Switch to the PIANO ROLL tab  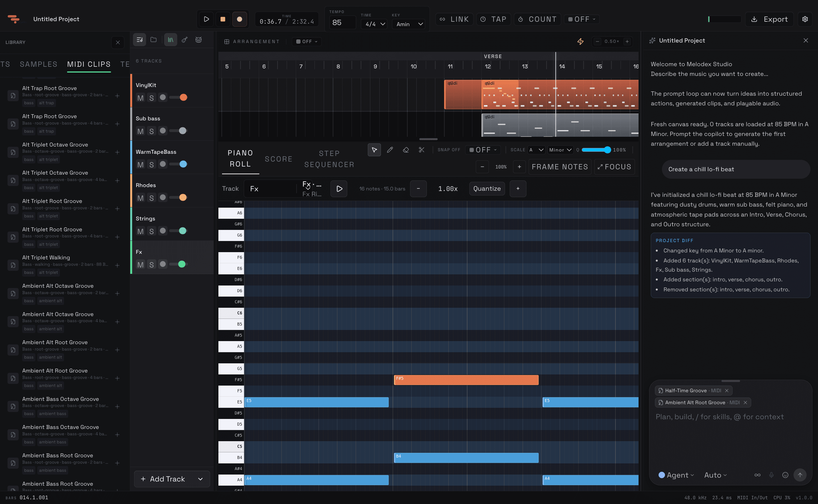coord(240,158)
